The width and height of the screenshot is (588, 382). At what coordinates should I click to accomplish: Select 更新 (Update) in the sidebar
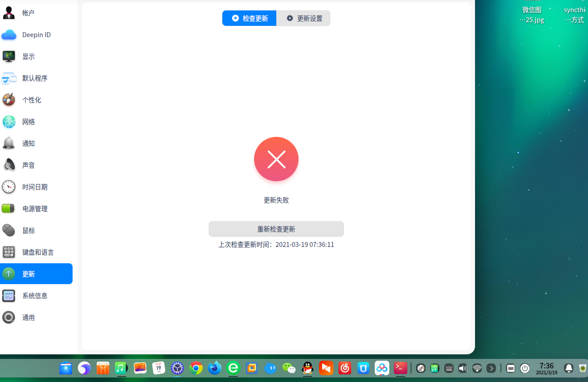coord(36,274)
